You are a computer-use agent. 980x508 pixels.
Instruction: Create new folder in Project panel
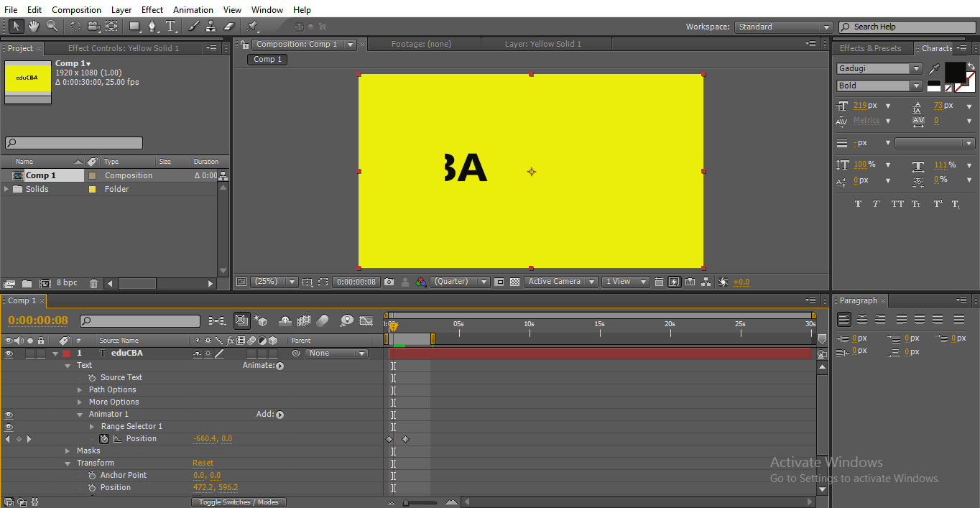(27, 283)
